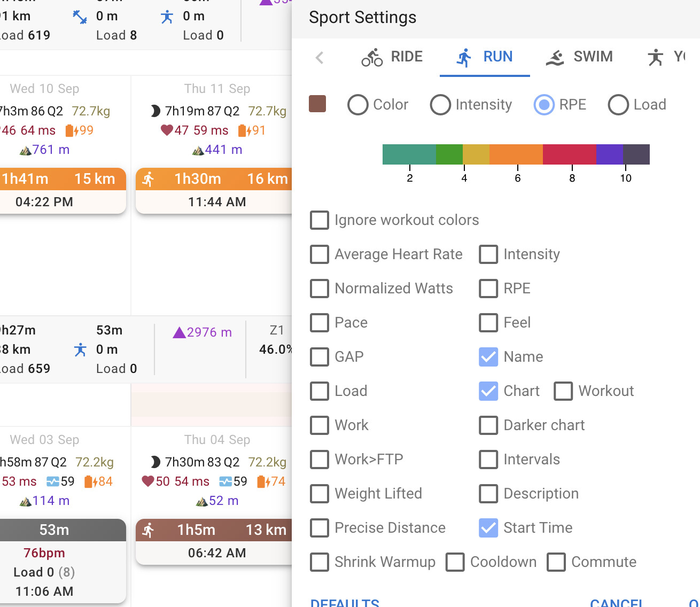This screenshot has width=700, height=607.
Task: Select the Intensity color mode radio button
Action: (440, 105)
